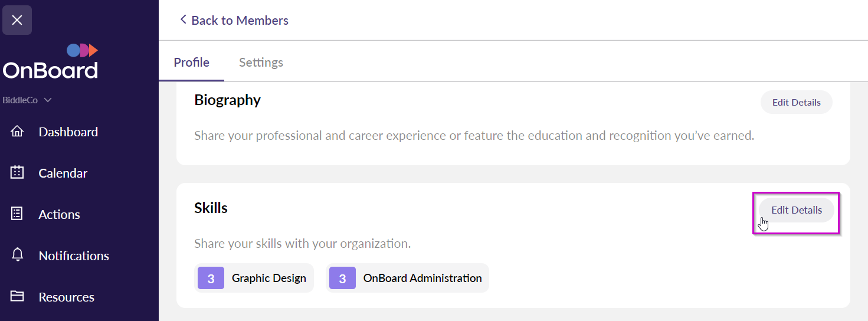Viewport: 868px width, 321px height.
Task: Click the Calendar icon in sidebar
Action: (x=17, y=173)
